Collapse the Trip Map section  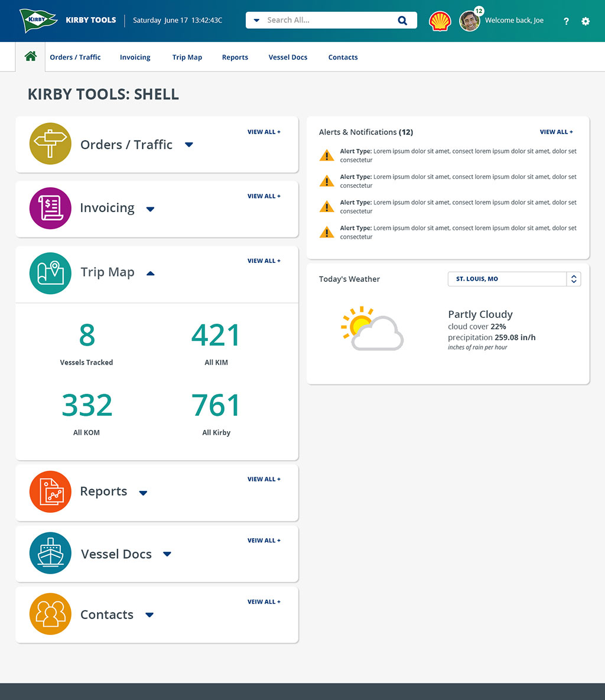coord(151,274)
